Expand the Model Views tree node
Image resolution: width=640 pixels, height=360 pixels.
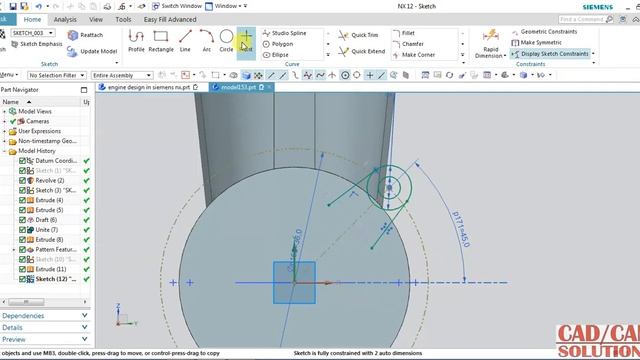click(4, 111)
